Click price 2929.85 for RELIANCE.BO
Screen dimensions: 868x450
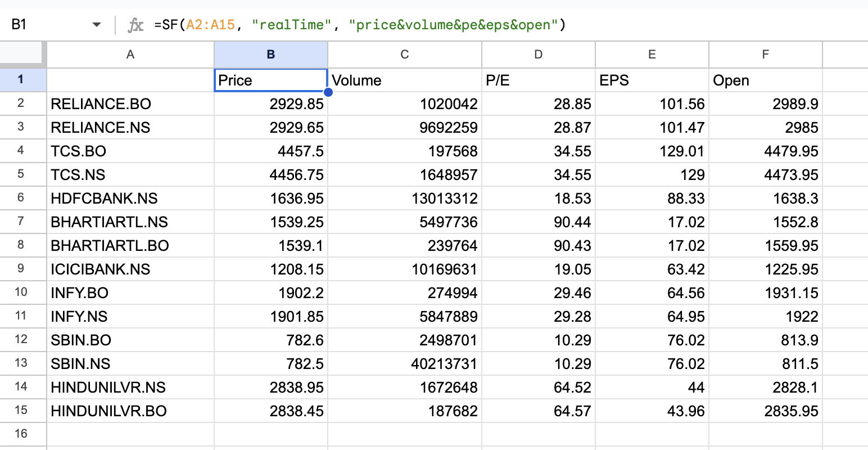[x=271, y=103]
